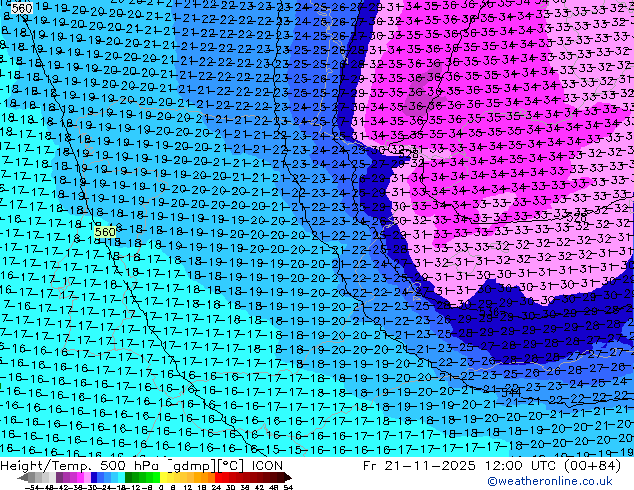
Task: Open the weatheronline.co.uk copyright link
Action: [550, 481]
